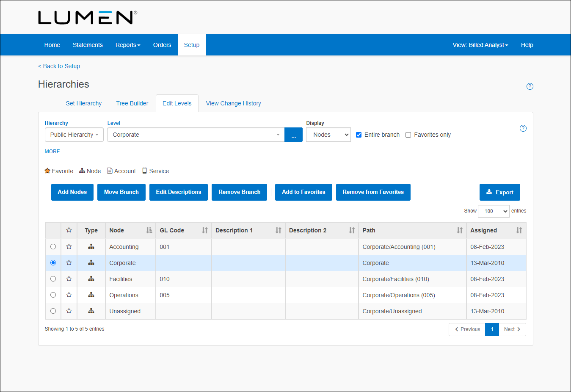571x392 pixels.
Task: Click the node type icon for Operations
Action: [91, 295]
